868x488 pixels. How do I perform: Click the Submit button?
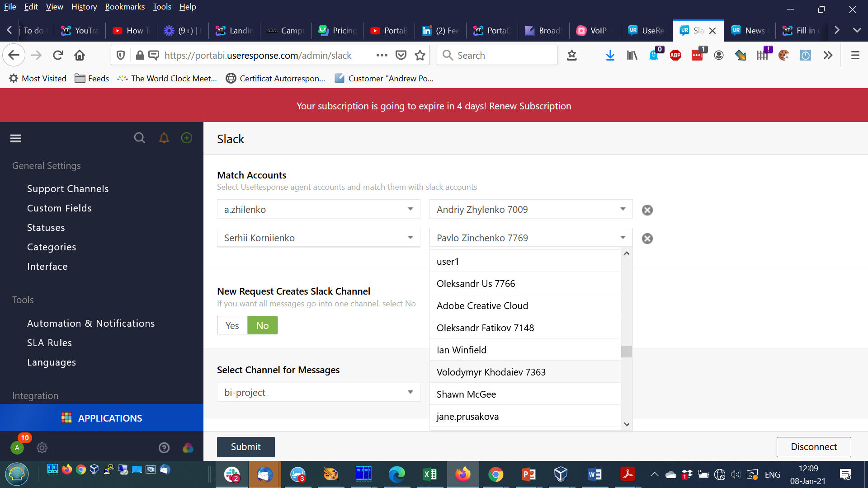pyautogui.click(x=245, y=446)
